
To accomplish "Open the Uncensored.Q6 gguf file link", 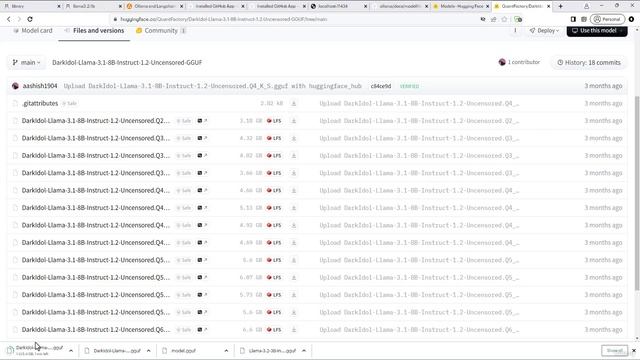I will coord(96,329).
